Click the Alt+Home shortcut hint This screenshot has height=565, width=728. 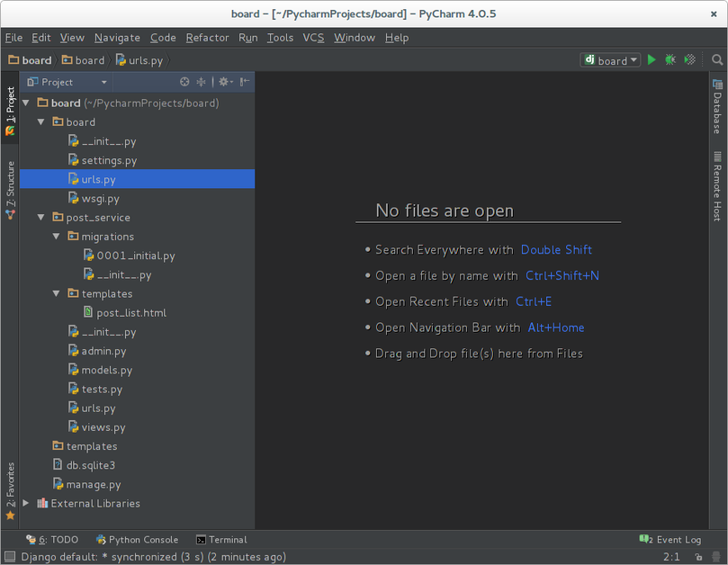[556, 327]
